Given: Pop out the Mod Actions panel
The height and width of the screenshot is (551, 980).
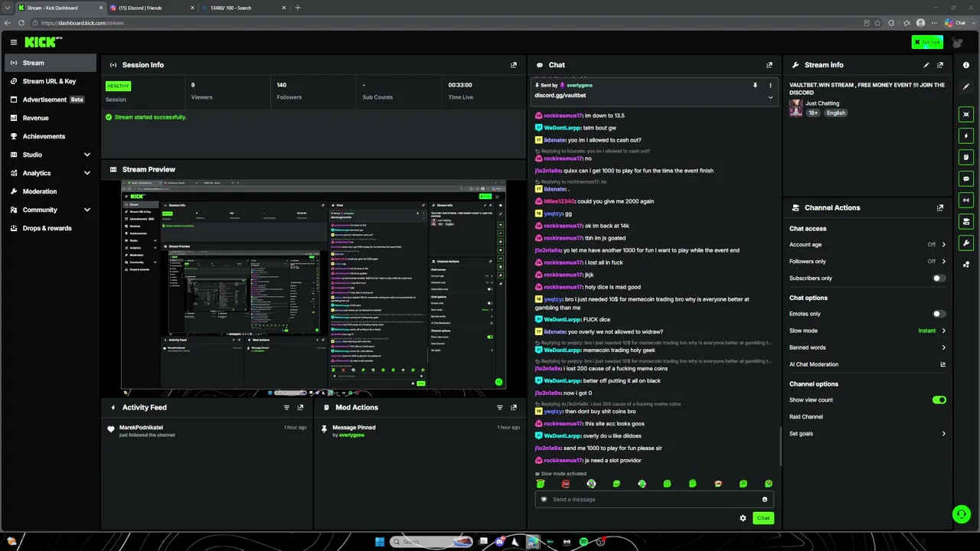Looking at the screenshot, I should pos(514,408).
